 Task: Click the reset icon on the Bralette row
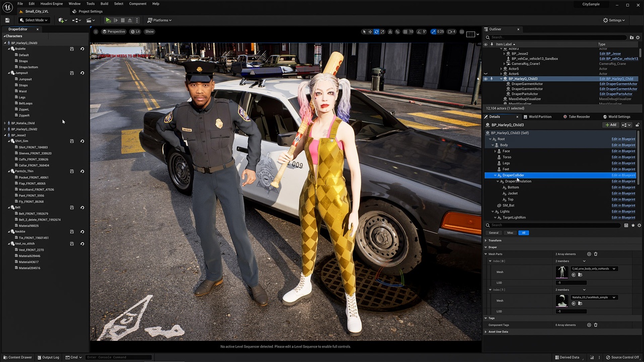(83, 49)
